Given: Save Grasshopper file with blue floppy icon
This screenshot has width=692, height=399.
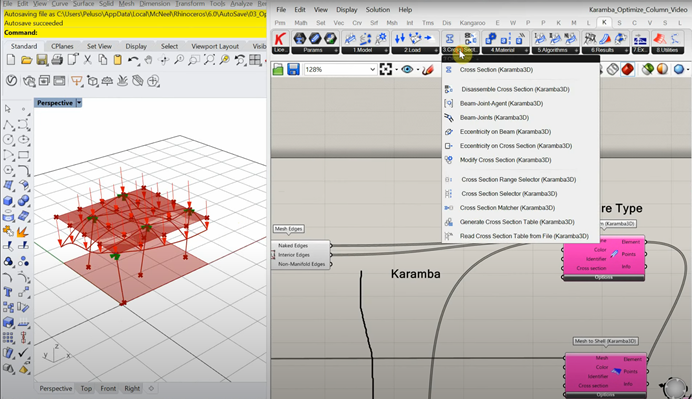Looking at the screenshot, I should [x=293, y=69].
